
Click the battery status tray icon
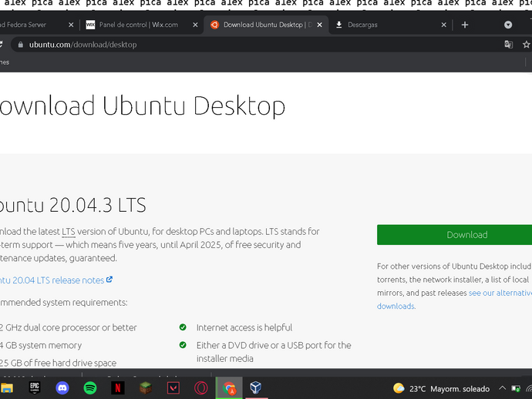[516, 388]
